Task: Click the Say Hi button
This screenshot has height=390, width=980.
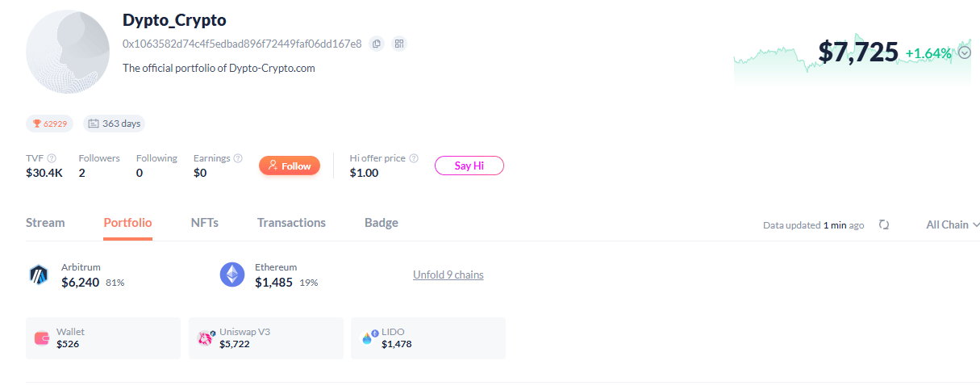Action: tap(469, 166)
